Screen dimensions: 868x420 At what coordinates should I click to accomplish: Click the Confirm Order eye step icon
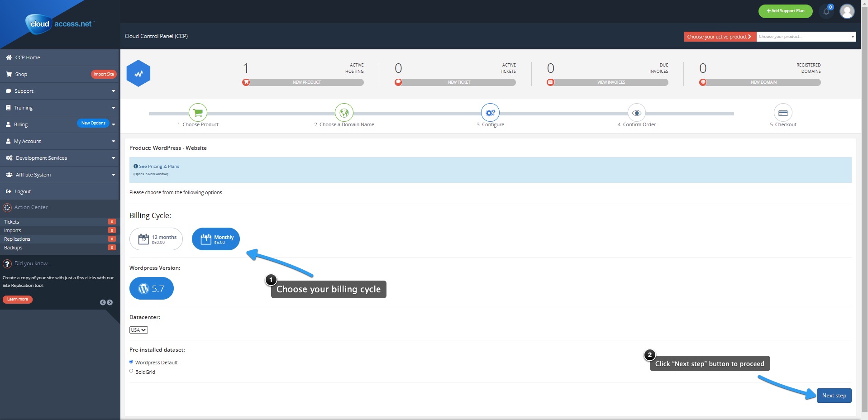pyautogui.click(x=637, y=113)
